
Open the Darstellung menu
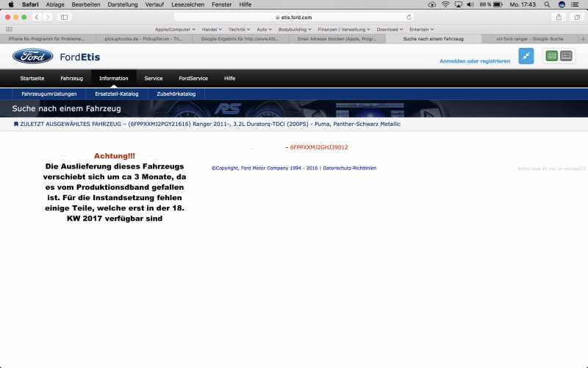123,4
